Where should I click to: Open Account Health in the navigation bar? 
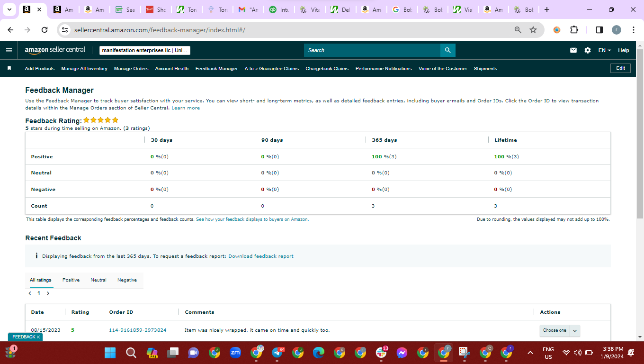[172, 69]
